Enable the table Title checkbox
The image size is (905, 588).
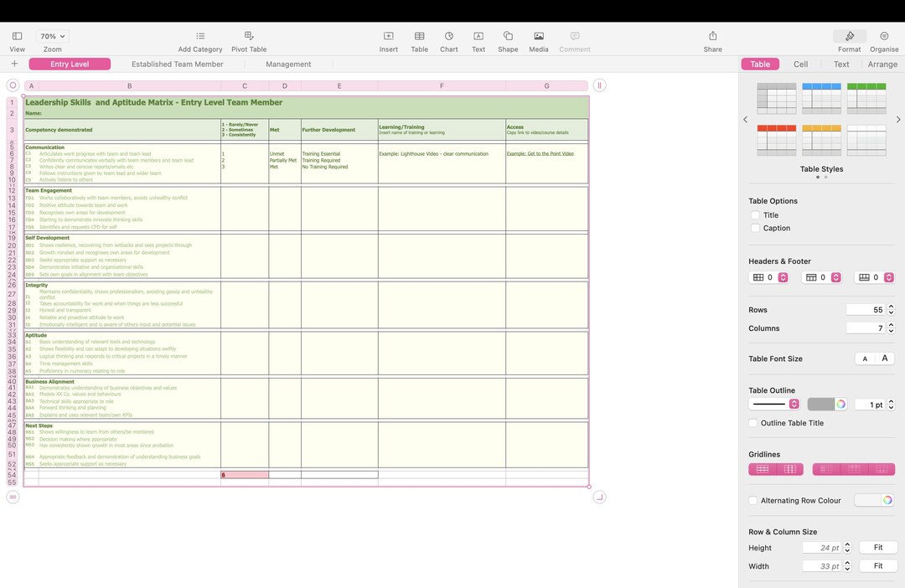click(755, 214)
